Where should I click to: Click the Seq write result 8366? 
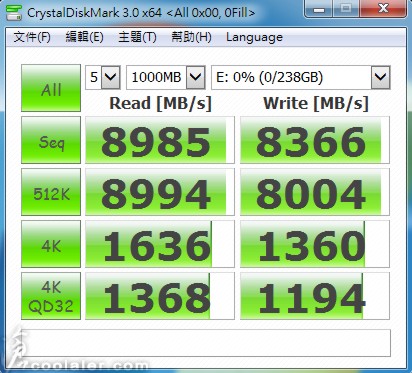pyautogui.click(x=315, y=140)
